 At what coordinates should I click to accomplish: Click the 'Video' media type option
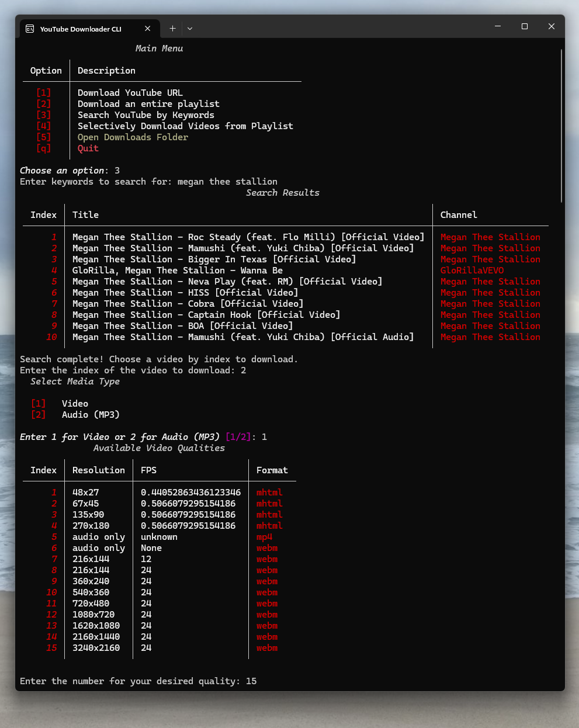75,404
